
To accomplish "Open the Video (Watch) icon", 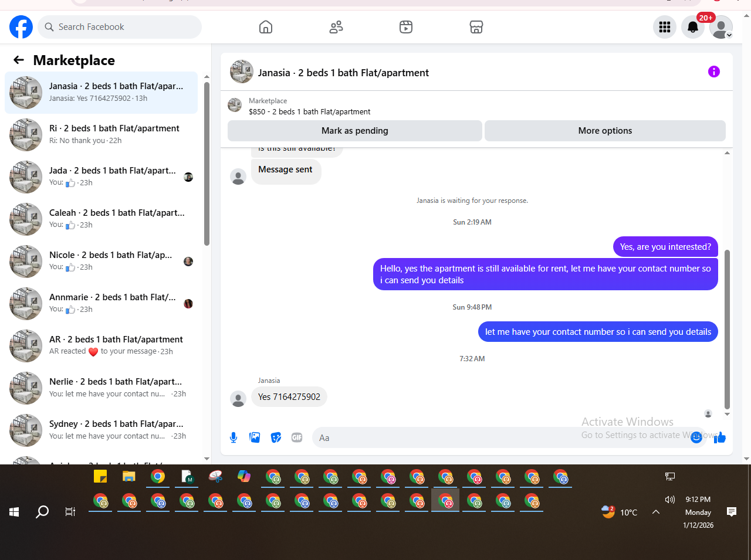I will 406,27.
